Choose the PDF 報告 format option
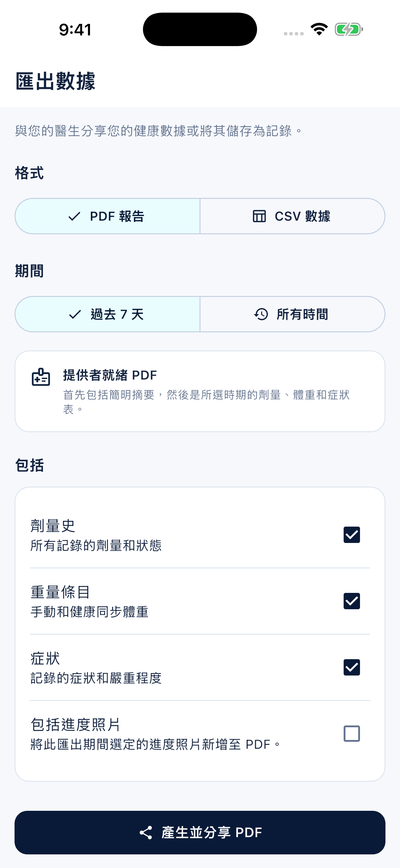 tap(107, 216)
